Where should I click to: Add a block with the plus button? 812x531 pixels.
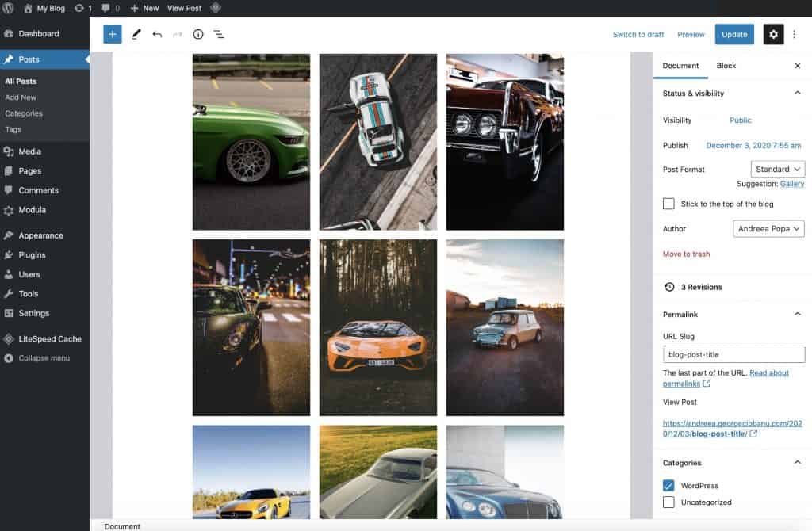(x=113, y=34)
